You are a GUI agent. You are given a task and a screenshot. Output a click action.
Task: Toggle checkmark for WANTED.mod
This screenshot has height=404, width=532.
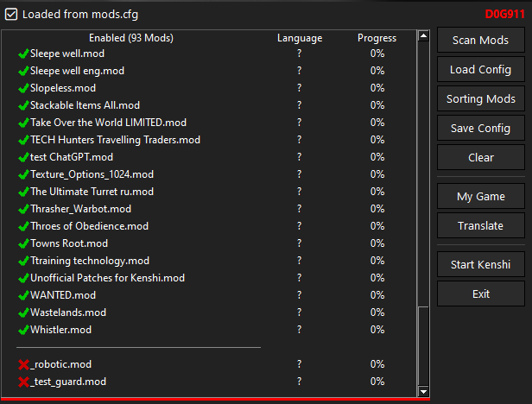point(23,295)
